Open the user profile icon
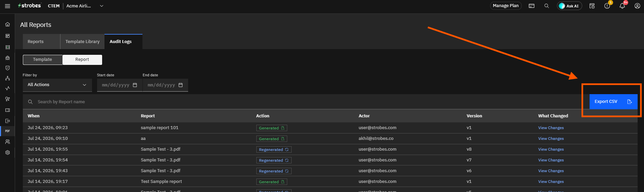This screenshot has width=644, height=192. (x=637, y=6)
